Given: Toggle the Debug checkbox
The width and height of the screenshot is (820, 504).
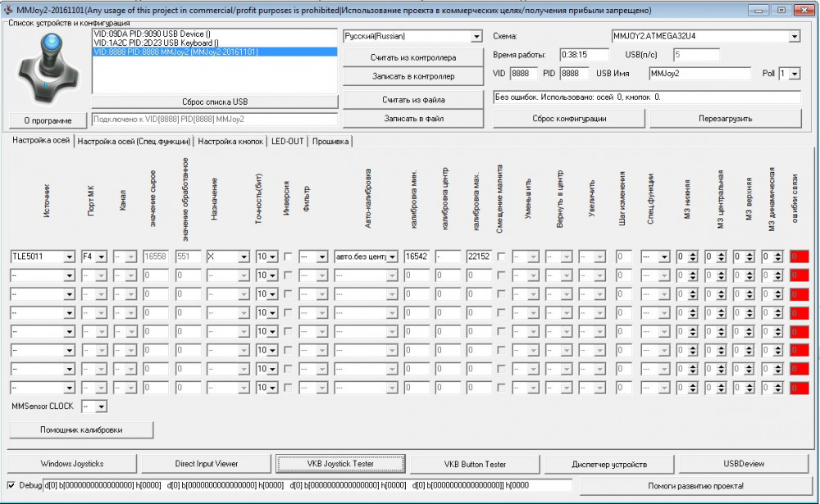Looking at the screenshot, I should click(x=11, y=485).
